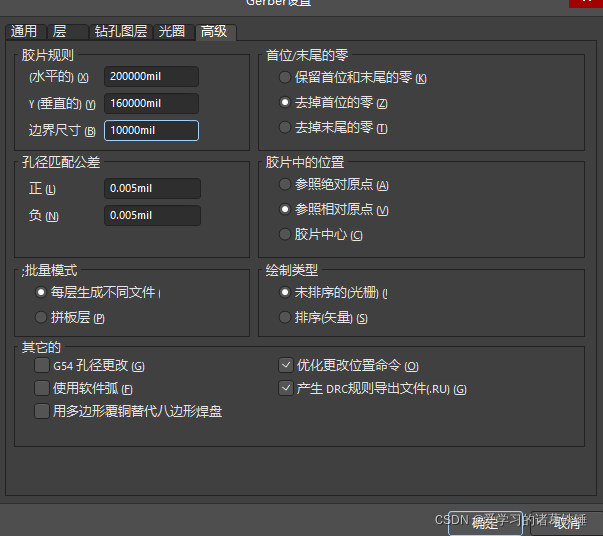Click the 确定 button
Screen dimensions: 603x536
[x=484, y=522]
